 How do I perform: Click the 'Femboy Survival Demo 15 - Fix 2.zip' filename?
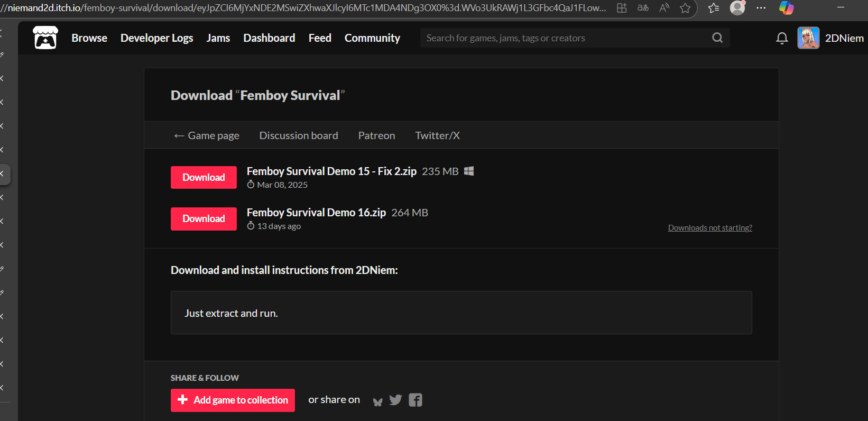pyautogui.click(x=331, y=171)
